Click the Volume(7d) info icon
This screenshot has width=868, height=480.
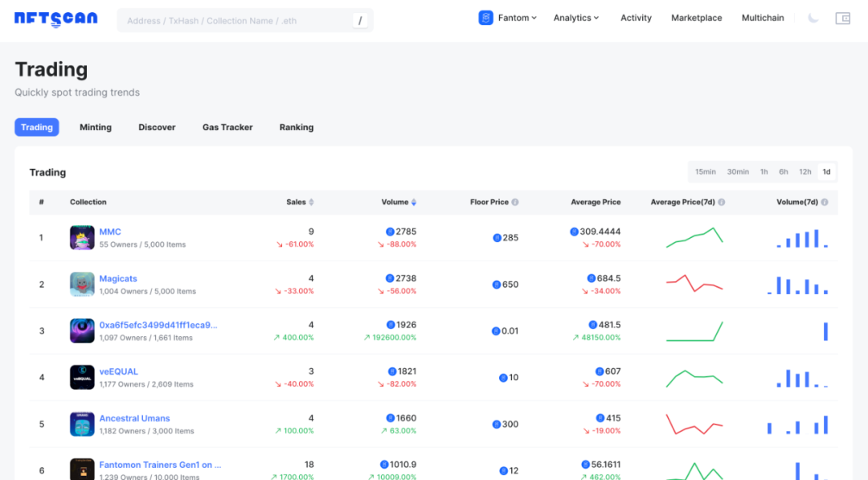[x=823, y=202]
